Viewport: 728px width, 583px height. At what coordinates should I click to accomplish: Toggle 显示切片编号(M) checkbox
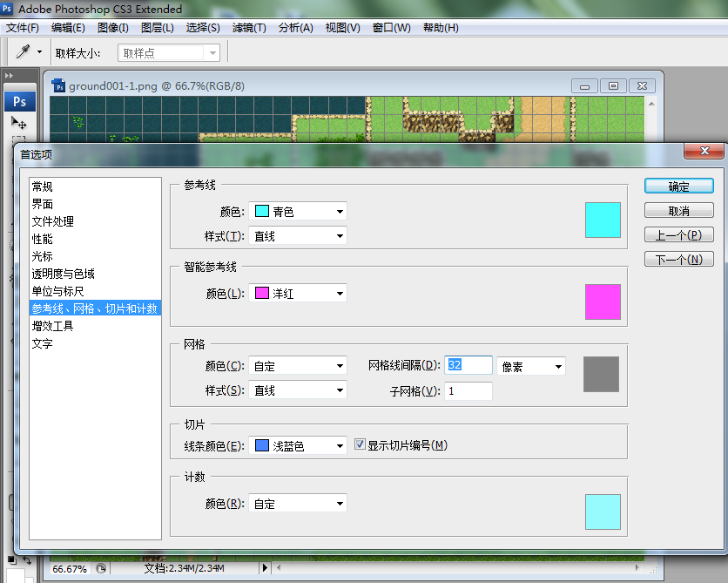pyautogui.click(x=360, y=444)
